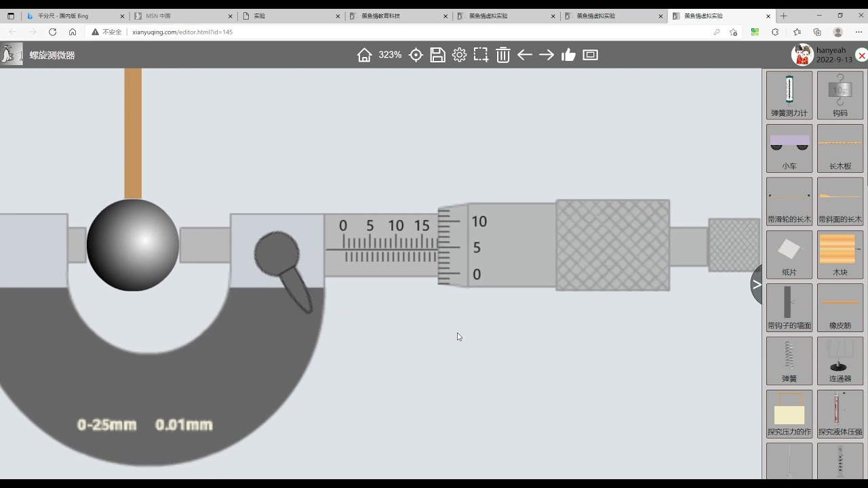Click the penguin logo icon

11,54
